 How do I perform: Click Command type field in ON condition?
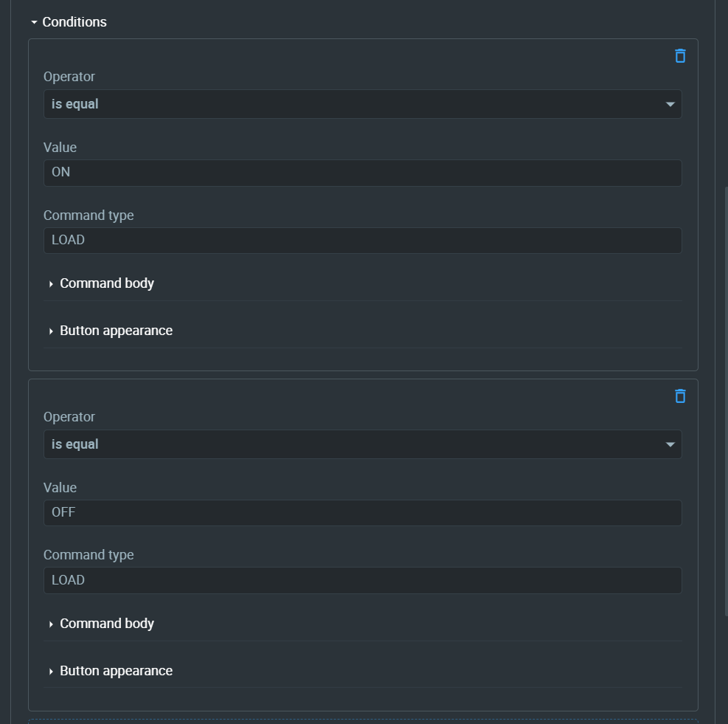coord(362,241)
